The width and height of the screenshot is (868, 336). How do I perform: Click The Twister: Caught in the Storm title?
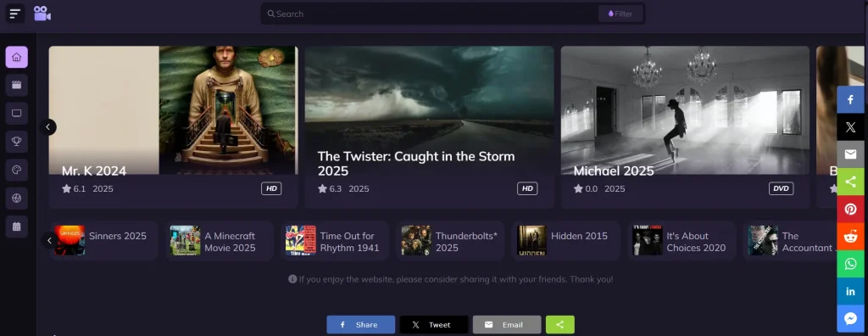click(416, 164)
